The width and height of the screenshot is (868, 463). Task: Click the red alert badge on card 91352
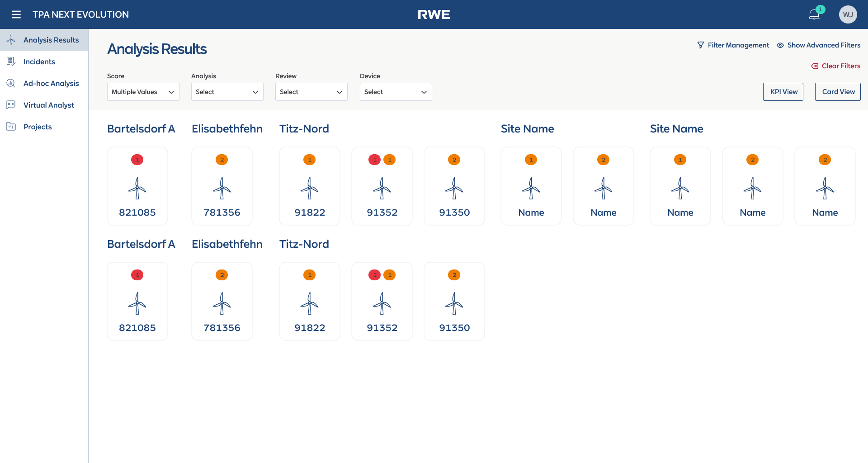[x=374, y=160]
